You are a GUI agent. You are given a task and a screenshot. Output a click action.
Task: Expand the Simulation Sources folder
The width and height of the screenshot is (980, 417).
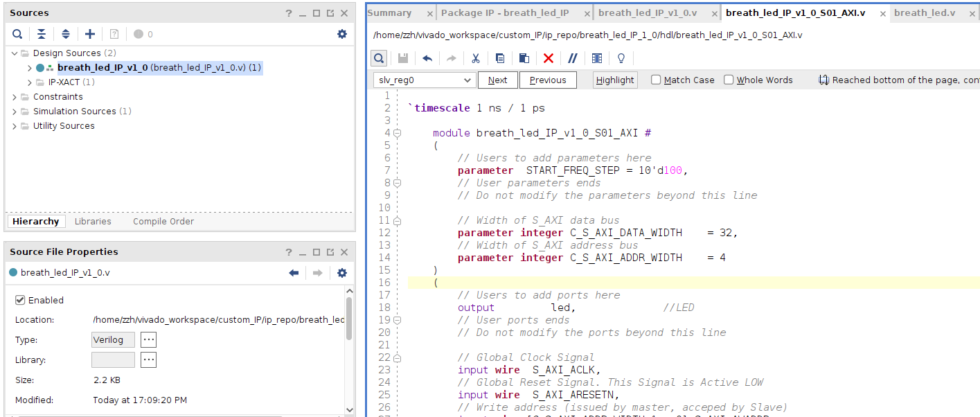coord(15,112)
